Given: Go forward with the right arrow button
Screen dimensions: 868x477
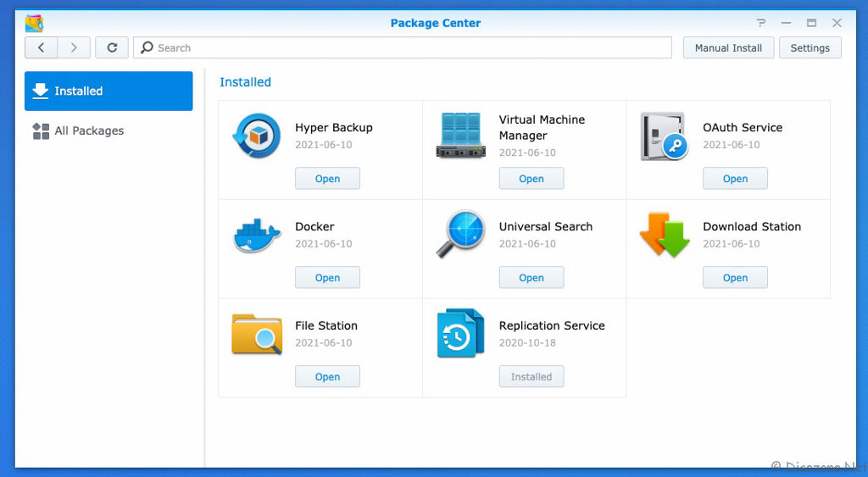Looking at the screenshot, I should (74, 47).
